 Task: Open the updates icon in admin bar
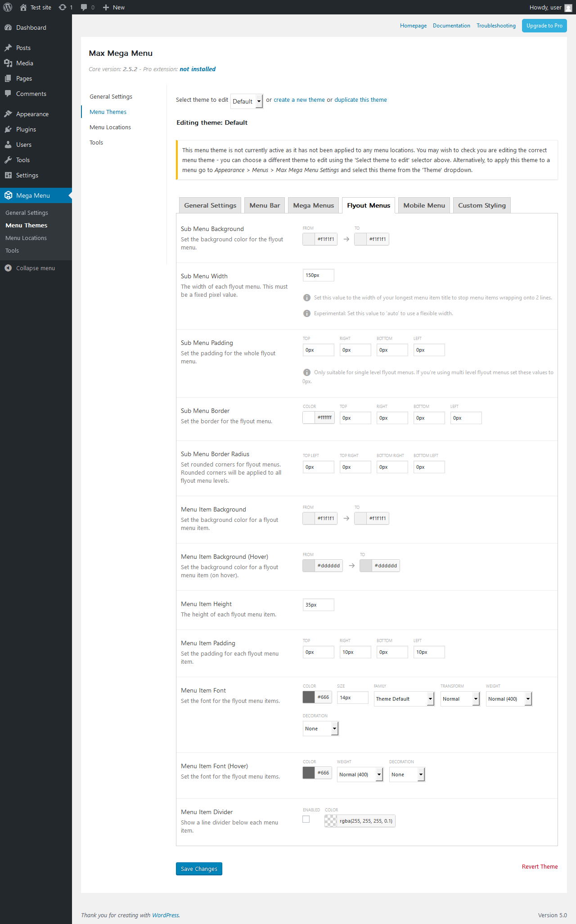click(63, 7)
